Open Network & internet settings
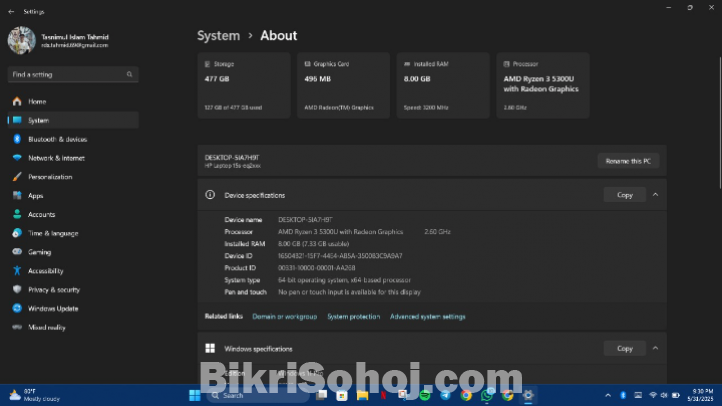The image size is (722, 406). point(73,158)
